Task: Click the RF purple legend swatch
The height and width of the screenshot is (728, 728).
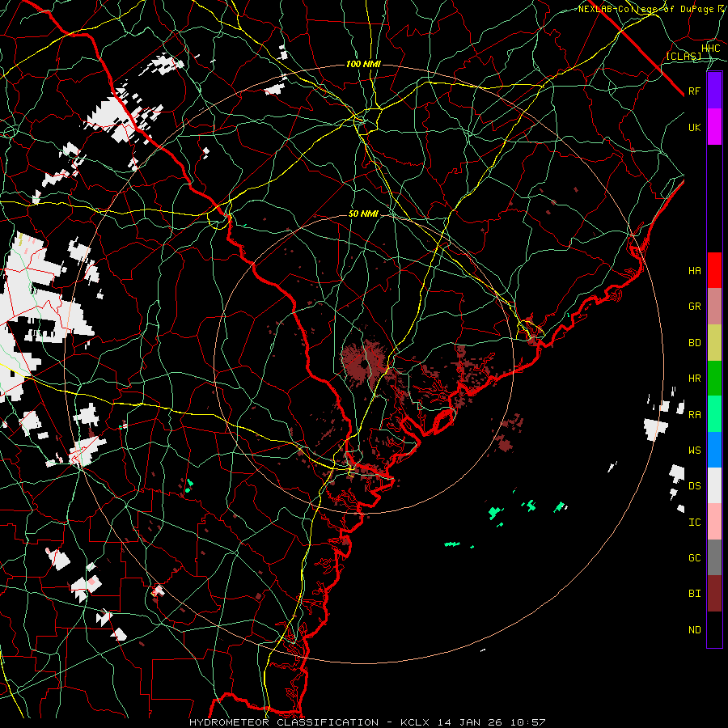Action: click(714, 91)
